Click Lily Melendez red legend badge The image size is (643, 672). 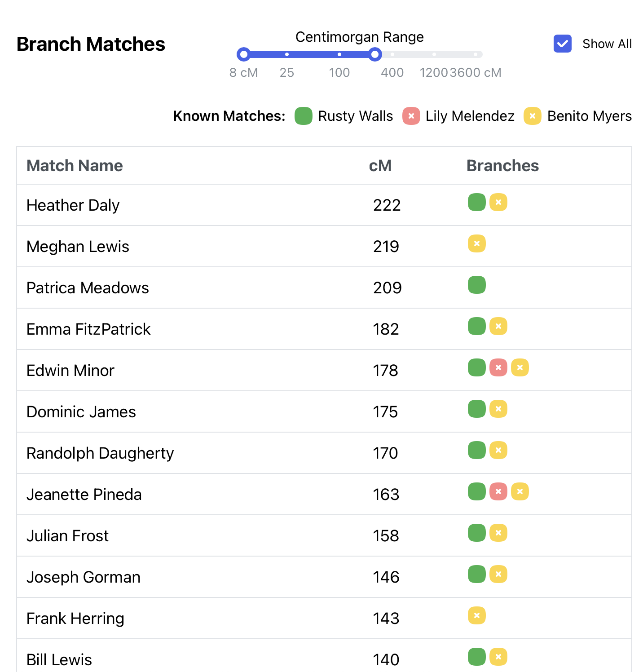[x=411, y=116]
